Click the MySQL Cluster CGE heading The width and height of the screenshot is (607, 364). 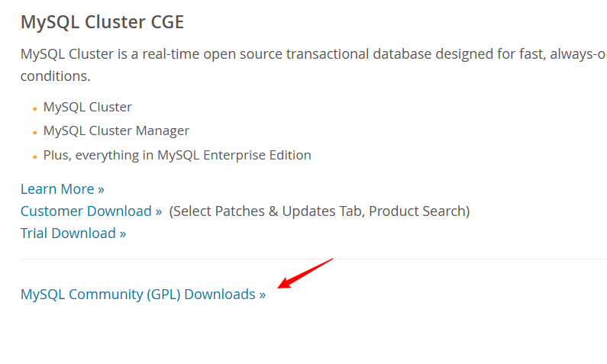(102, 21)
